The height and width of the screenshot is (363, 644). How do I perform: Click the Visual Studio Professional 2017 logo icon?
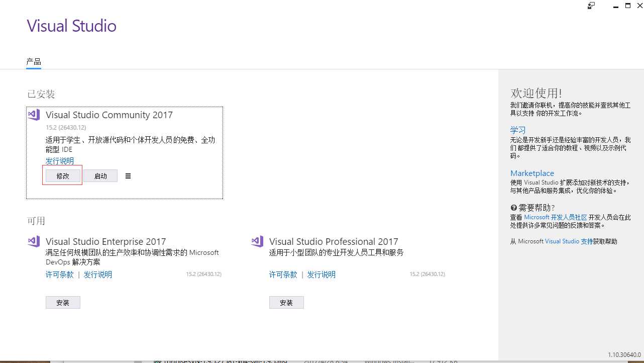257,241
